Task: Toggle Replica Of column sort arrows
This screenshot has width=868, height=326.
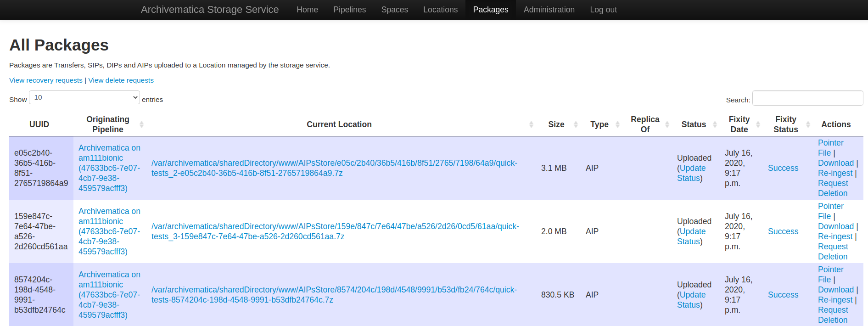Action: click(667, 124)
